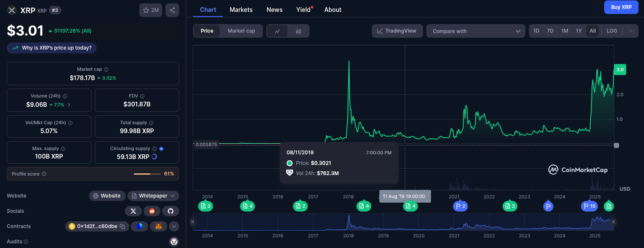Open the Vol/Mkt Cap (24h) info icon
The height and width of the screenshot is (248, 644).
(70, 123)
